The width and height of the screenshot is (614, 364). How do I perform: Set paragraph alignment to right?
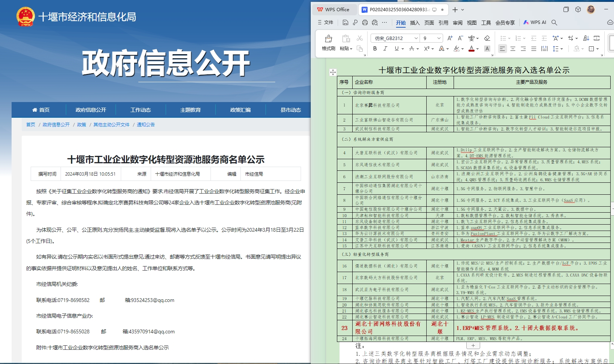(523, 49)
